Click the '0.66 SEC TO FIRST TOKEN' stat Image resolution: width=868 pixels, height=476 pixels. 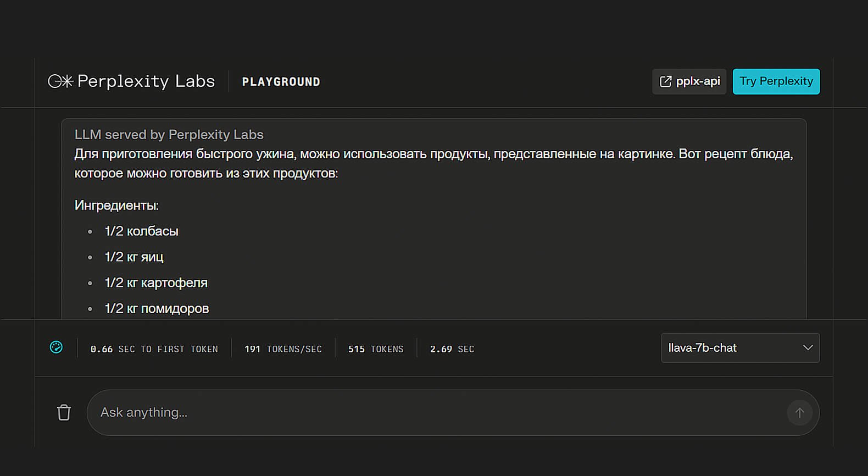click(x=154, y=349)
